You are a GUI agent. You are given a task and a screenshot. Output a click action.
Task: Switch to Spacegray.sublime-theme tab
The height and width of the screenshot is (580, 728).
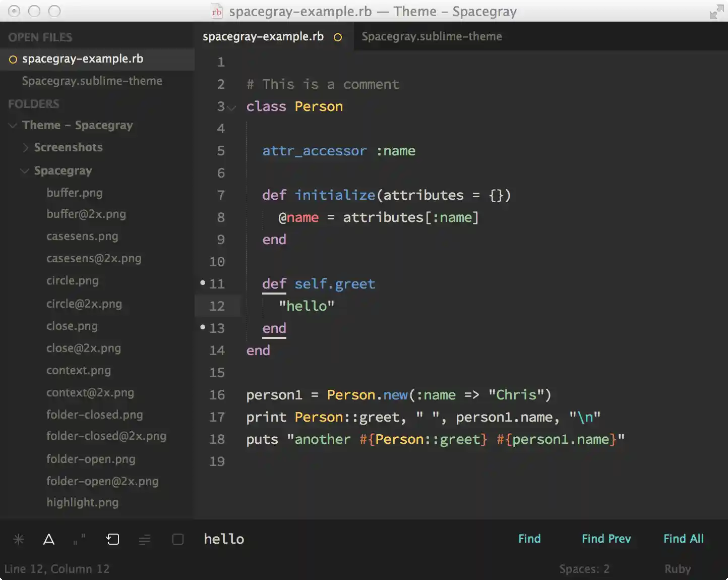[432, 37]
